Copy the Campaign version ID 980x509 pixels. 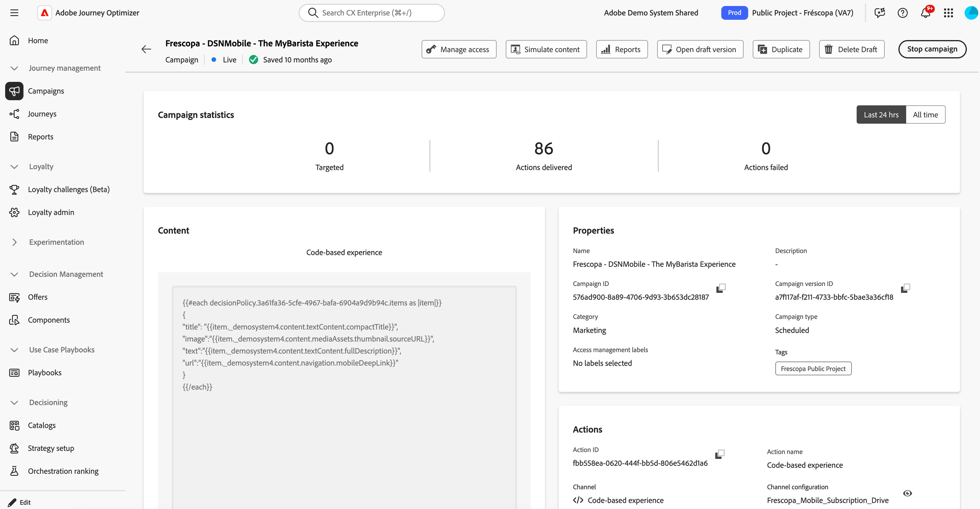click(906, 288)
